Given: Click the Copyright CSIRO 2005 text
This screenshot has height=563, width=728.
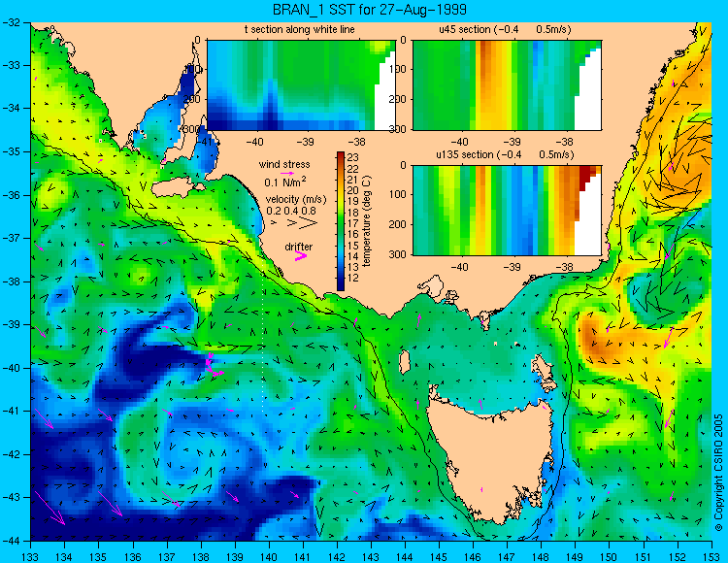Looking at the screenshot, I should point(718,473).
